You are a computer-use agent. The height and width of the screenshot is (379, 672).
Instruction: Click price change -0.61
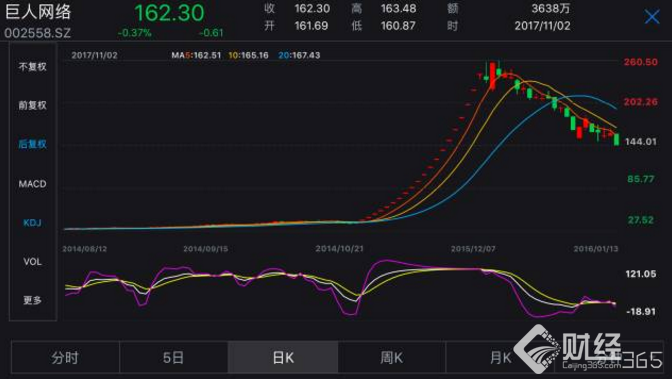211,33
